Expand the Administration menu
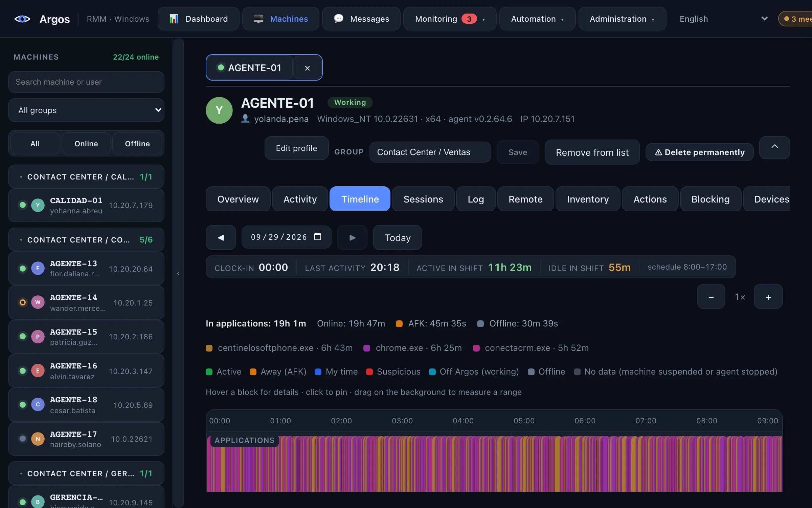The height and width of the screenshot is (508, 812). tap(622, 19)
